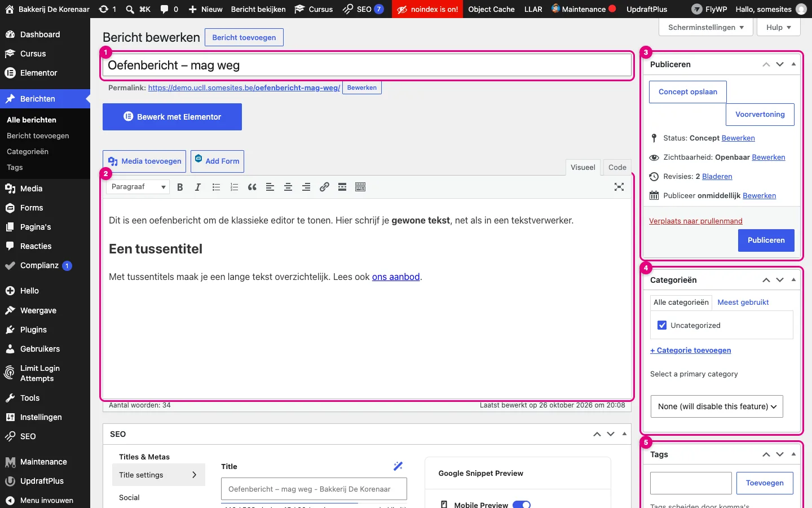Open Title settings in SEO panel
The image size is (812, 508).
(x=158, y=475)
